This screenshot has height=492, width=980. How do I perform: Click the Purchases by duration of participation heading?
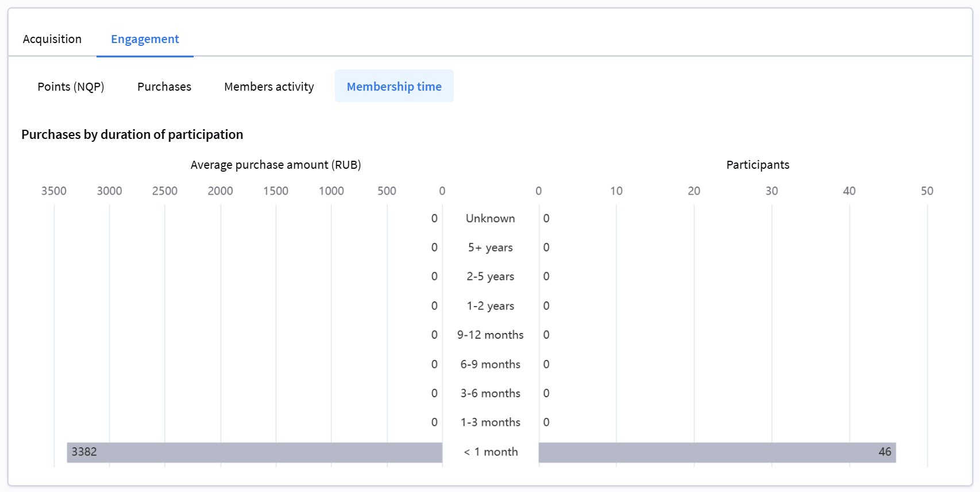[132, 134]
